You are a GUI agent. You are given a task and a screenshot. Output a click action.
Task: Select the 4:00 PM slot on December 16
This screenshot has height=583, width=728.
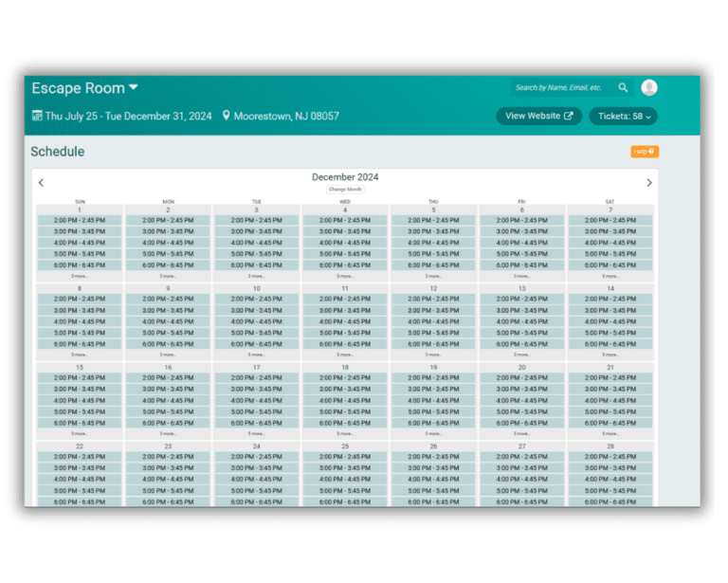click(x=168, y=400)
